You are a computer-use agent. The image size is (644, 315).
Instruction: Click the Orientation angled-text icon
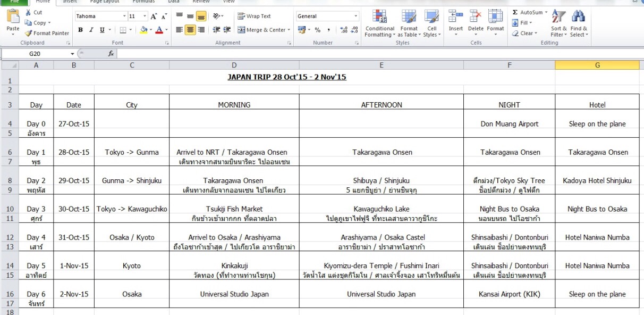click(x=216, y=16)
